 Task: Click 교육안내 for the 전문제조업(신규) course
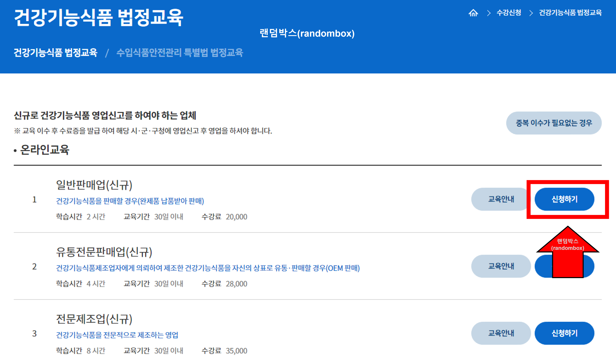tap(501, 333)
